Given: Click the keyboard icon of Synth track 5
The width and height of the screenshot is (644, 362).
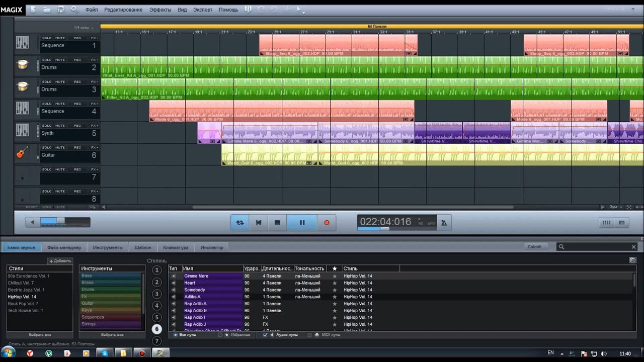Looking at the screenshot, I should point(22,130).
